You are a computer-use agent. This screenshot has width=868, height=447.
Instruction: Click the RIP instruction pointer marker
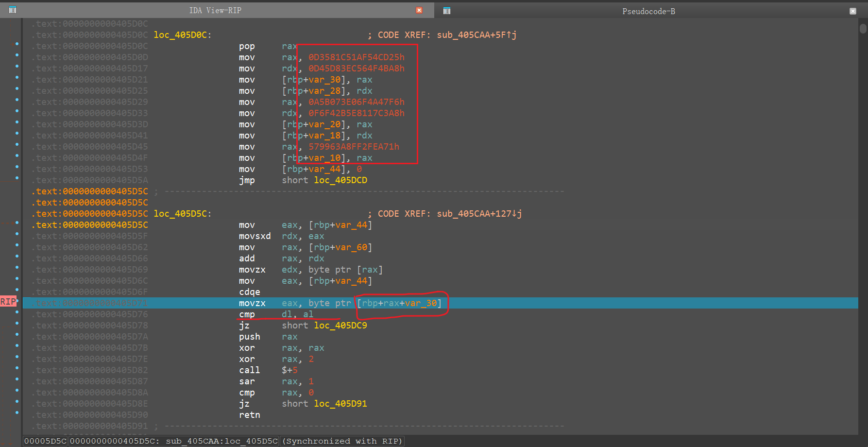(8, 302)
